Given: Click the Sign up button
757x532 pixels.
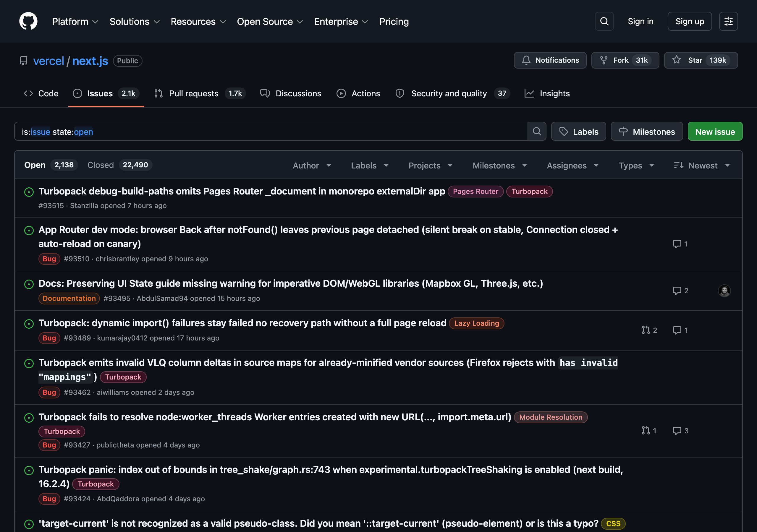Looking at the screenshot, I should 689,21.
